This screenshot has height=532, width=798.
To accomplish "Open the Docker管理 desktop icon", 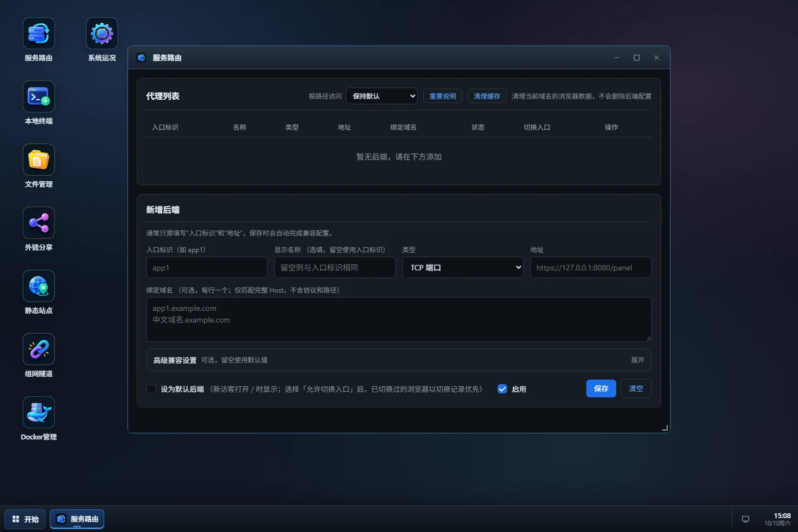I will pos(39,418).
